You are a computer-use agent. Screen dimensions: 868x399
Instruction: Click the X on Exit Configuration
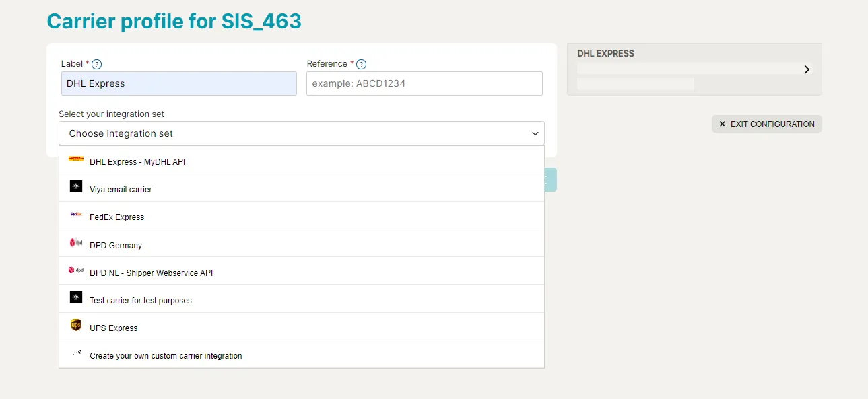coord(721,124)
